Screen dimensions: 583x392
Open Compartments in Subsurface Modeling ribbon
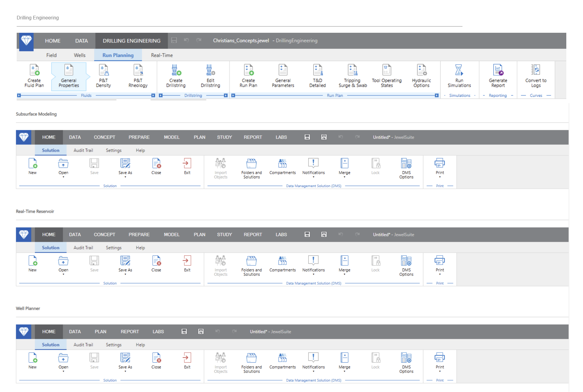pos(282,166)
